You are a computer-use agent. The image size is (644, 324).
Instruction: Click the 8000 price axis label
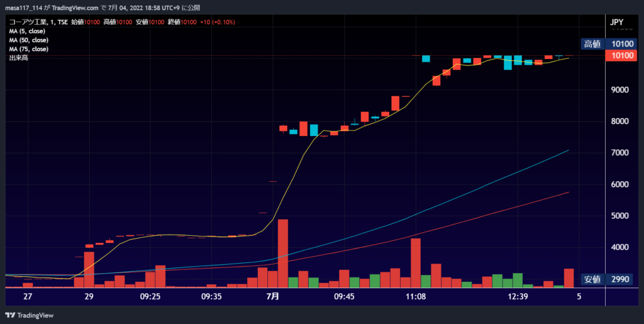[620, 121]
